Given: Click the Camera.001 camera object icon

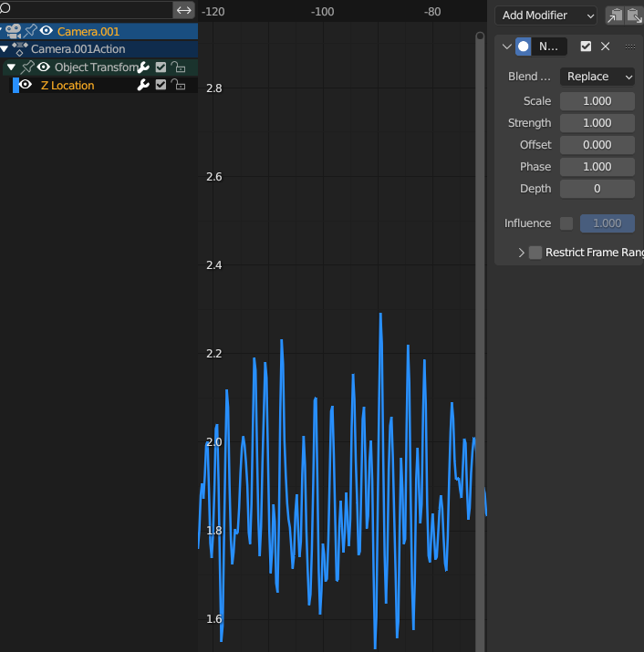Looking at the screenshot, I should coord(14,31).
